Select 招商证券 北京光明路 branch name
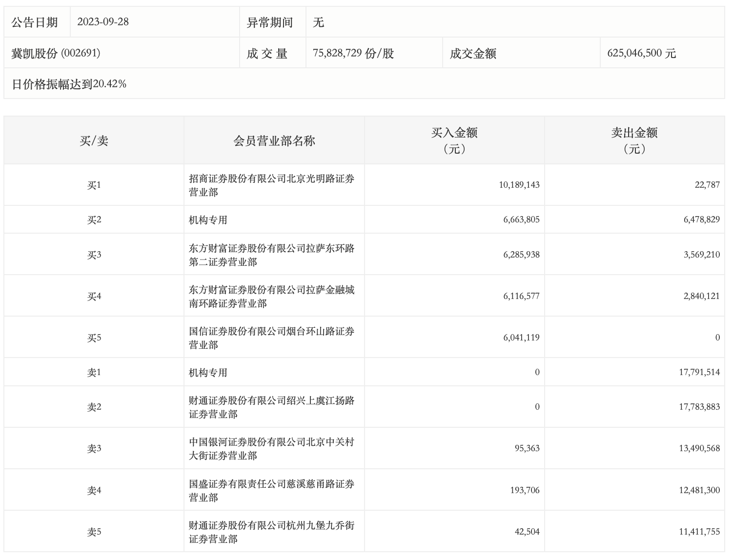The height and width of the screenshot is (560, 733). pos(271,185)
